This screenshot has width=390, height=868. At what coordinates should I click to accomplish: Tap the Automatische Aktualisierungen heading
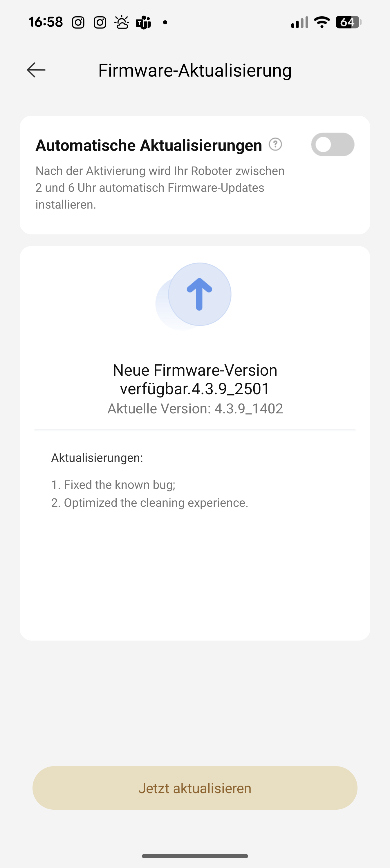click(149, 146)
